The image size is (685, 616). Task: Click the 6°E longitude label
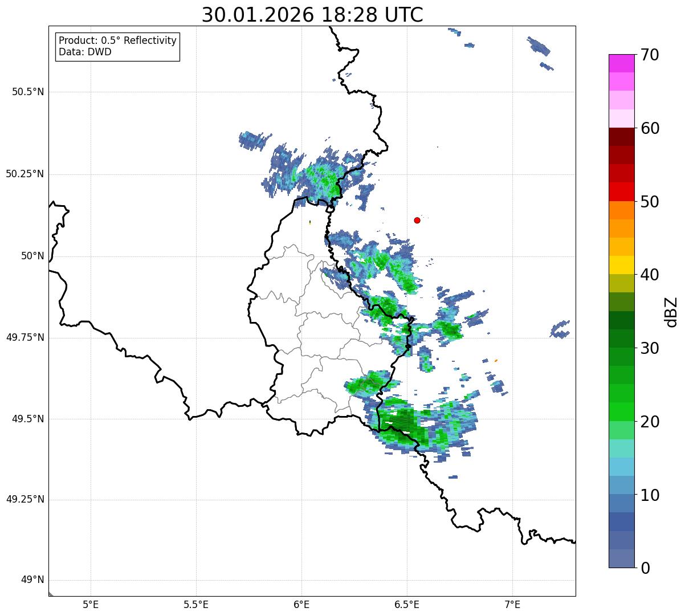(x=301, y=605)
